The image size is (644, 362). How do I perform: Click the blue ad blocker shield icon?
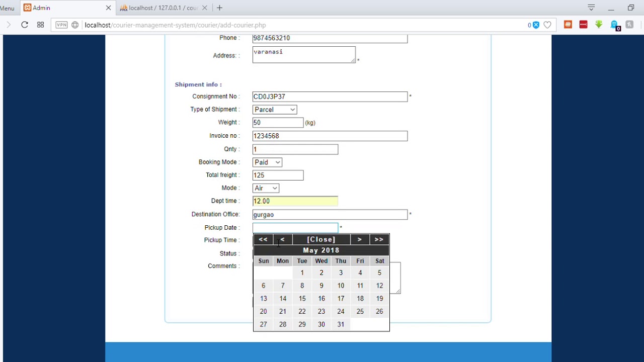(536, 25)
